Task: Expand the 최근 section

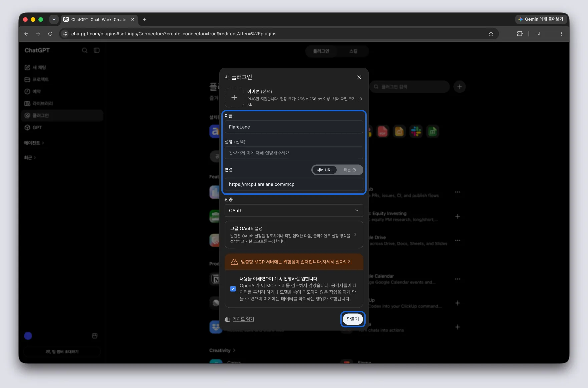Action: click(x=30, y=158)
